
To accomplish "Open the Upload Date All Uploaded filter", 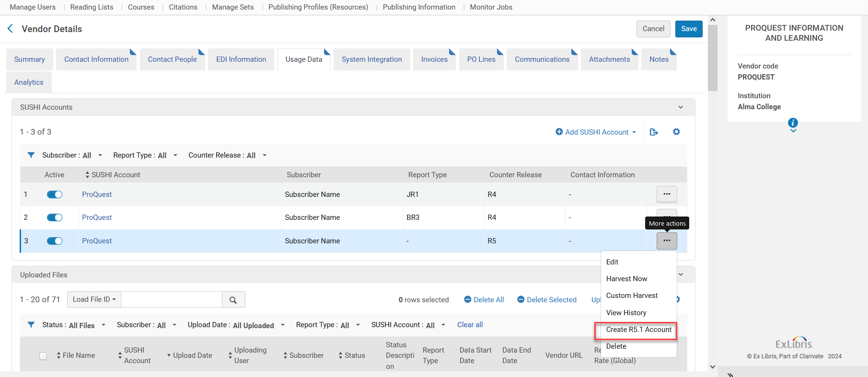I will pos(236,325).
